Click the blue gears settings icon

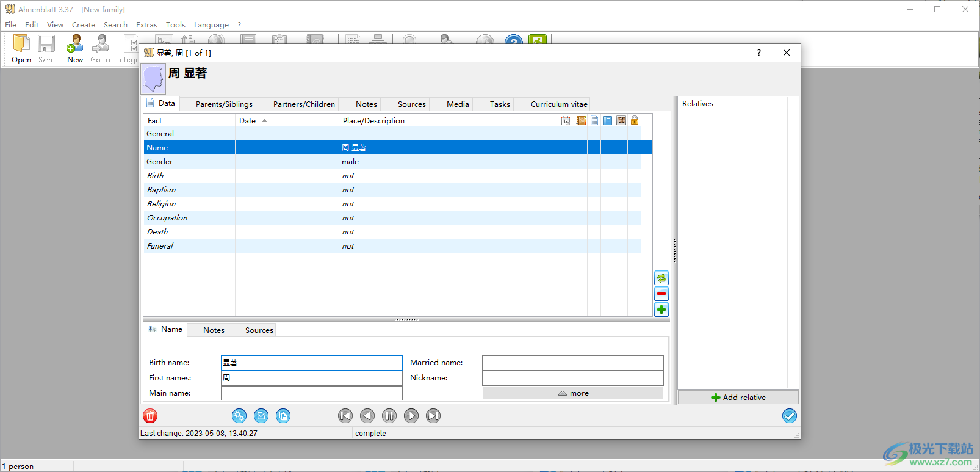tap(239, 416)
